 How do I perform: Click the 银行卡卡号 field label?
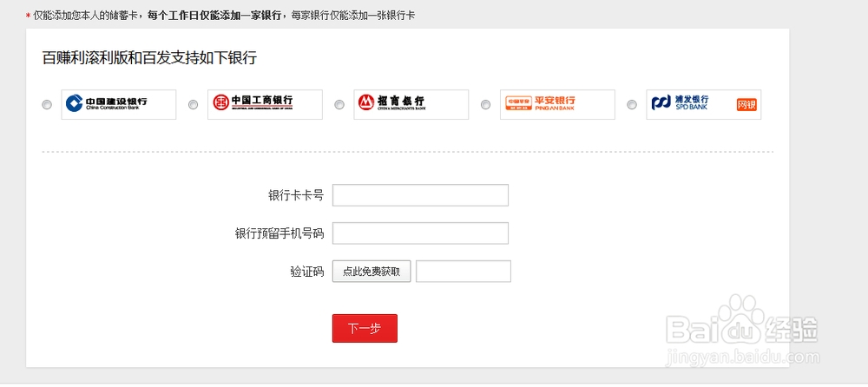[296, 195]
